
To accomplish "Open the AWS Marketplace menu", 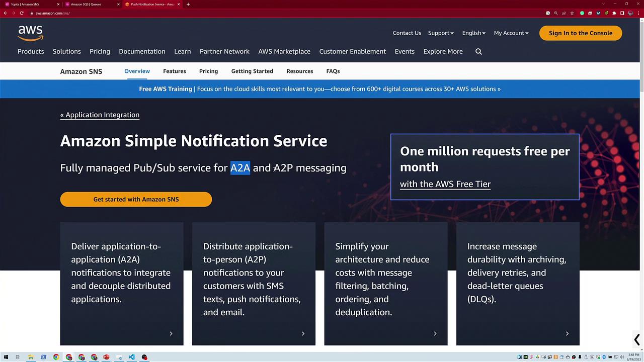I will point(284,51).
